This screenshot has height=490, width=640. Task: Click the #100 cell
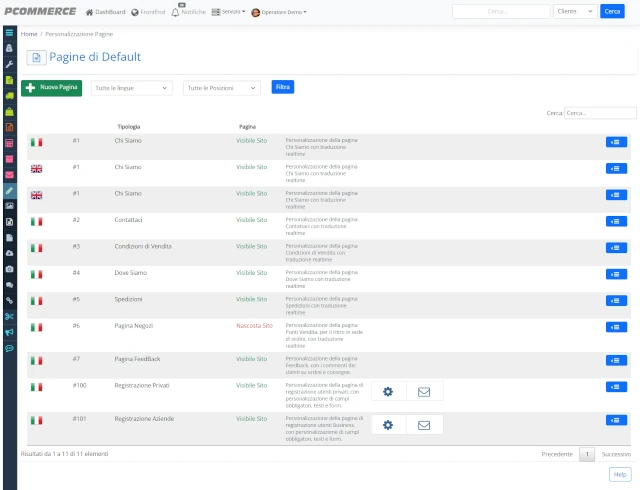coord(80,385)
